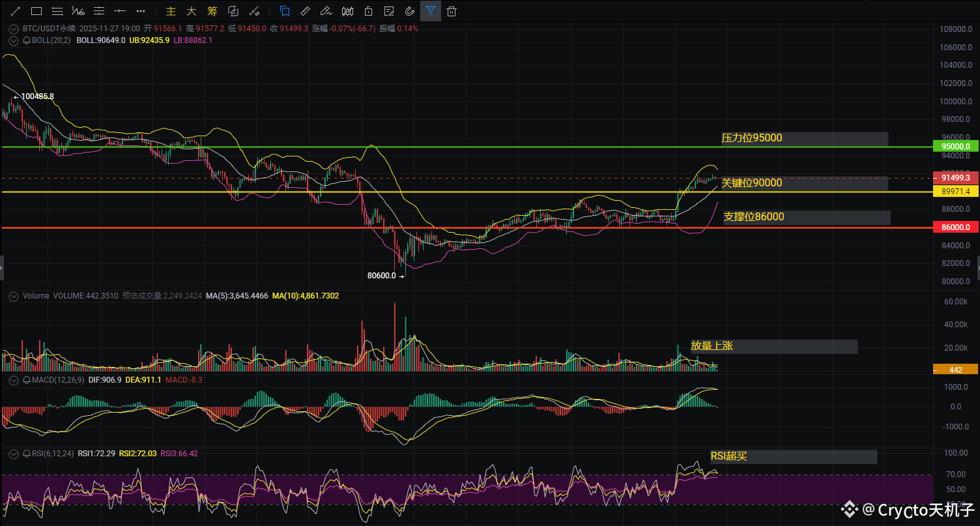The height and width of the screenshot is (526, 980).
Task: Pick the Fibonacci wave measurement tool
Action: [x=78, y=11]
